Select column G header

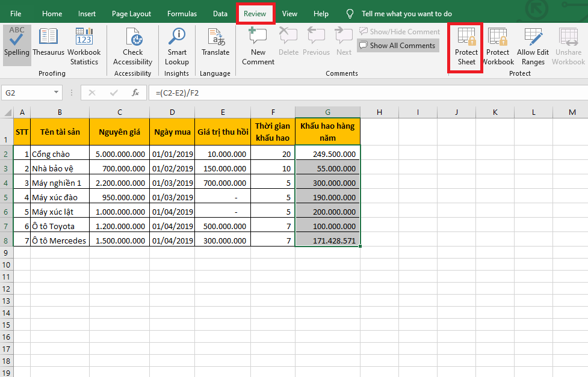[x=327, y=112]
